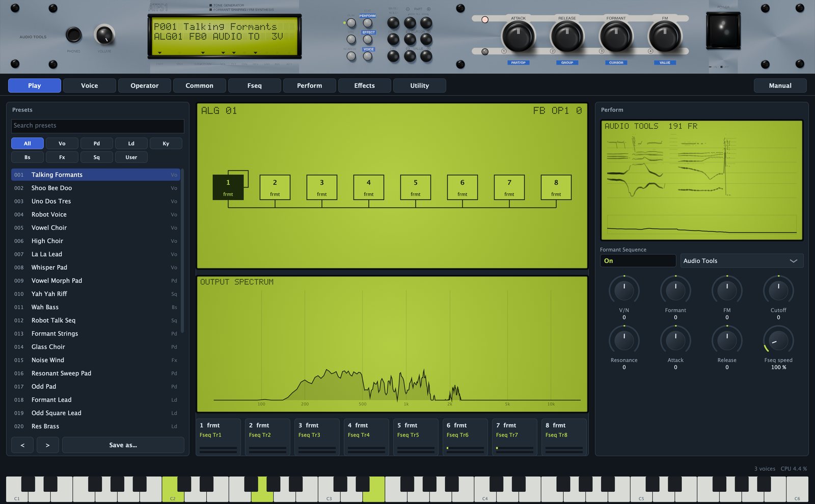Click the Cutoff knob in Perform panel
Screen dimensions: 815x504
[778, 290]
